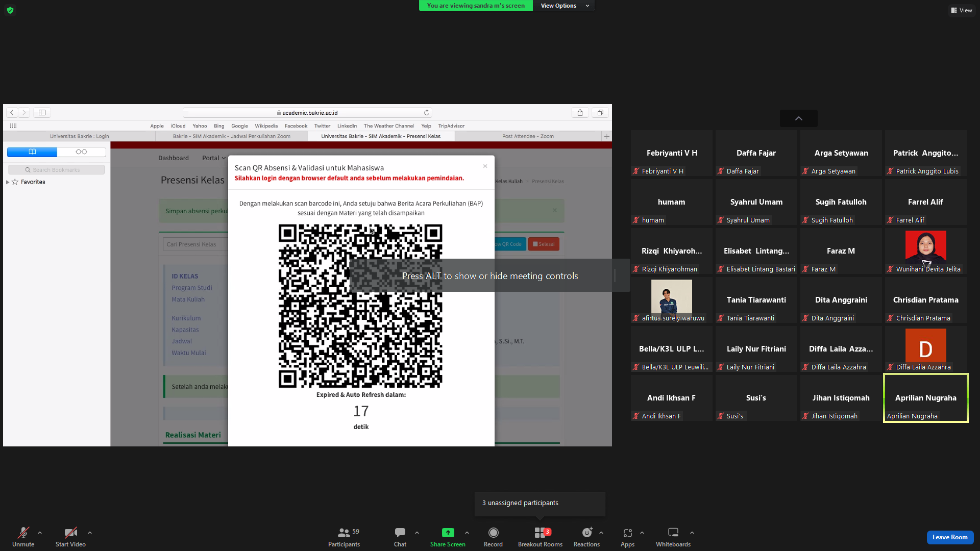Click the green Share Screen icon
The height and width of the screenshot is (551, 980).
click(448, 533)
